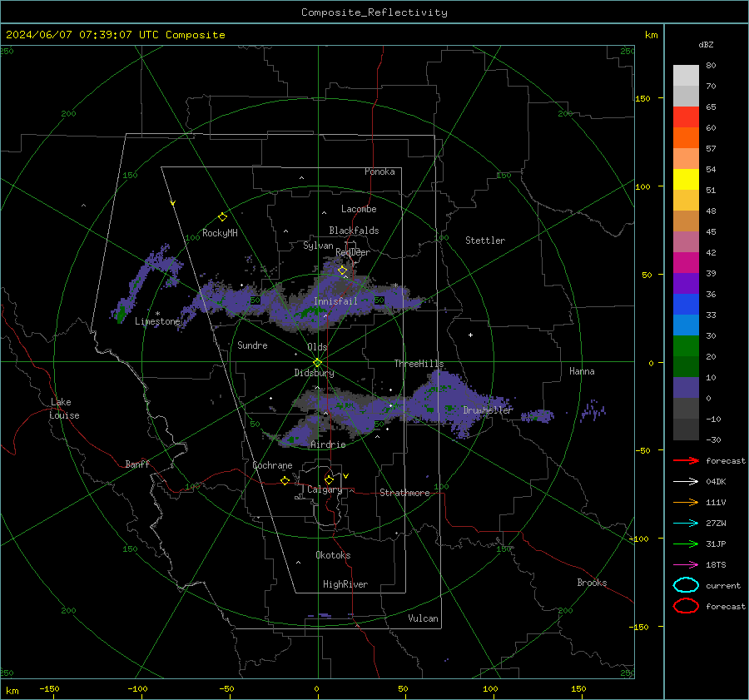Click the RedDeer city label
Image resolution: width=749 pixels, height=700 pixels.
click(353, 252)
